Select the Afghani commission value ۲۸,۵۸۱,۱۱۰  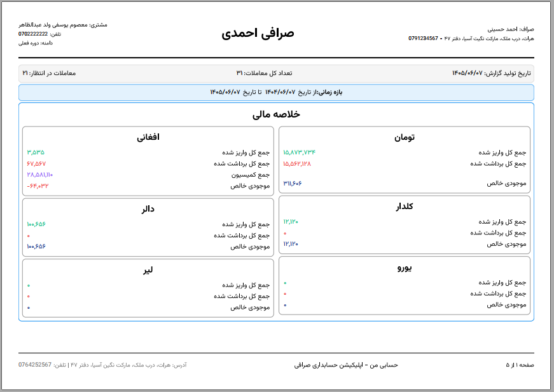(40, 175)
